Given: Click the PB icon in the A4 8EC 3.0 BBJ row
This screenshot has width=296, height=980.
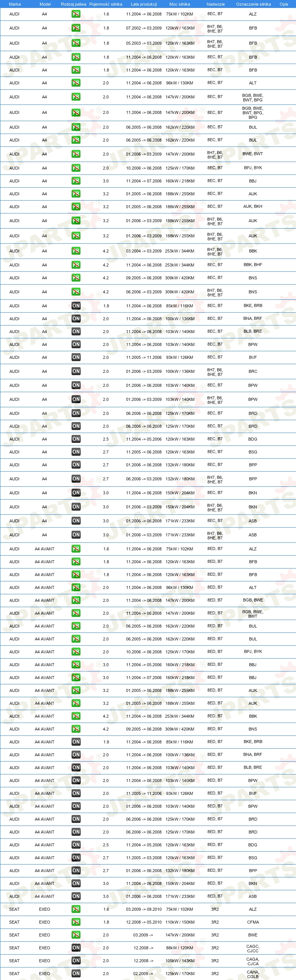Looking at the screenshot, I should [x=76, y=181].
